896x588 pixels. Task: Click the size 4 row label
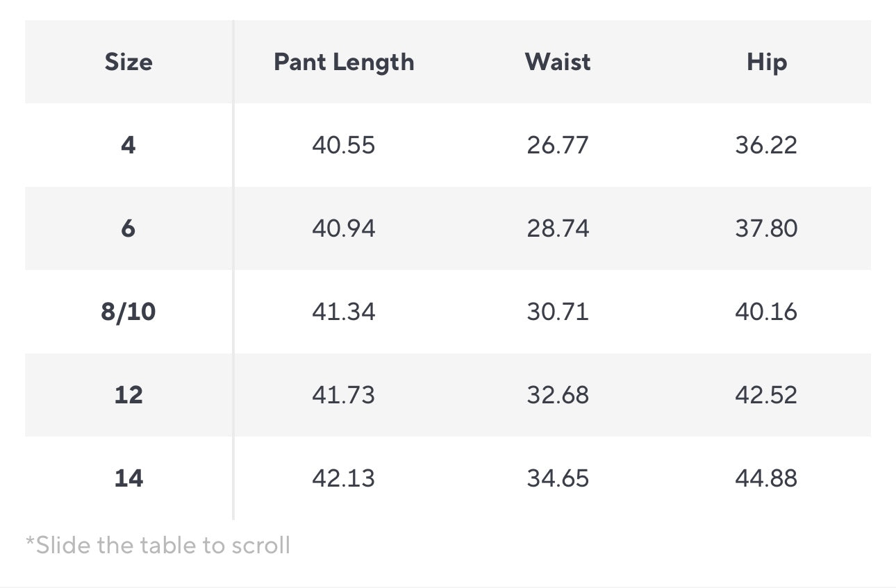point(128,145)
